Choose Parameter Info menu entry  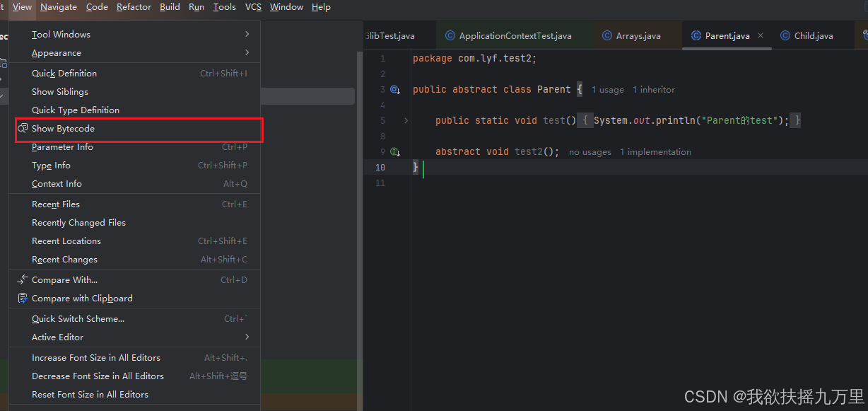[134, 146]
